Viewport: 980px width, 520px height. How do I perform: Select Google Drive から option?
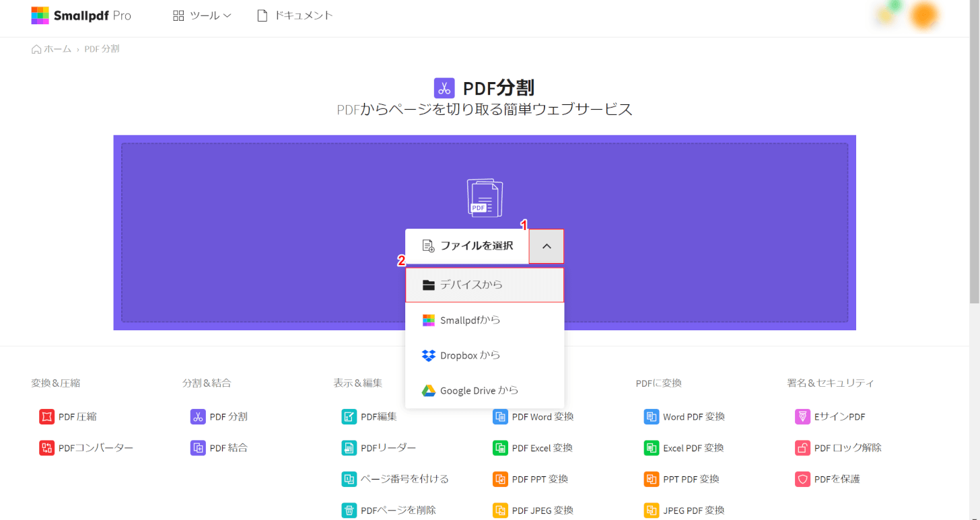[485, 390]
